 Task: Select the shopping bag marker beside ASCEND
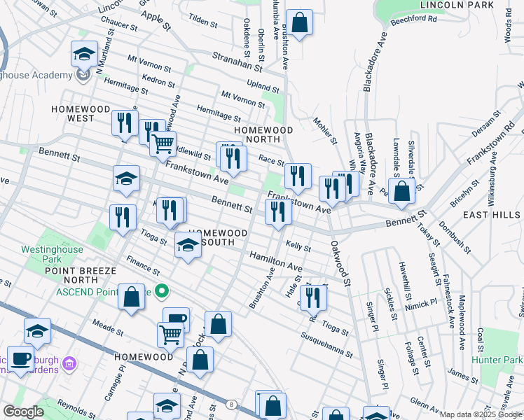(131, 297)
